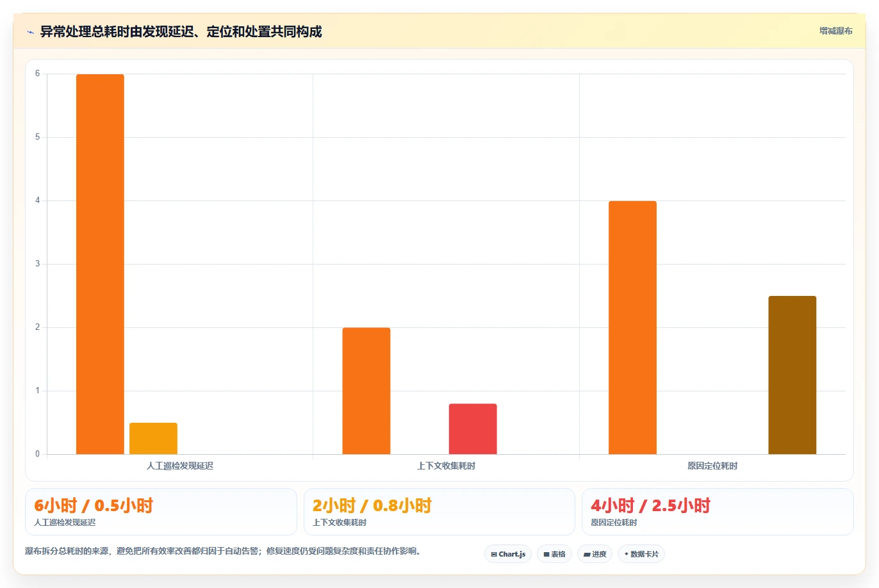Image resolution: width=879 pixels, height=588 pixels.
Task: Click the Chart.js tag chip
Action: click(508, 554)
